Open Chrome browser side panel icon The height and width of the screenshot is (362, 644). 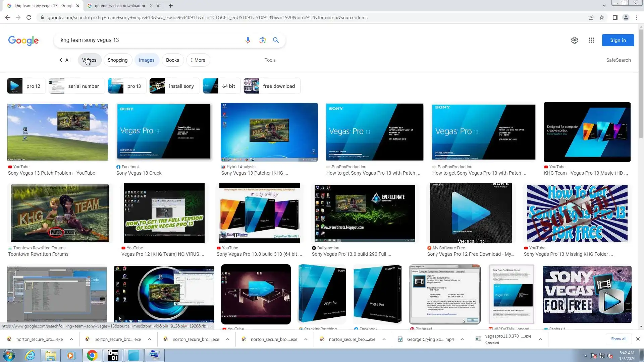(x=615, y=17)
